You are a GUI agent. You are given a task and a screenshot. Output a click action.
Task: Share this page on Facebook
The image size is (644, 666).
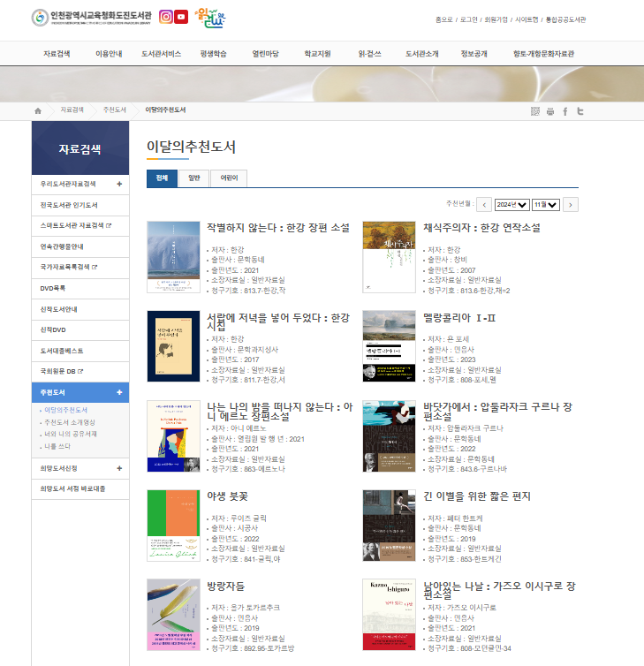(x=565, y=111)
